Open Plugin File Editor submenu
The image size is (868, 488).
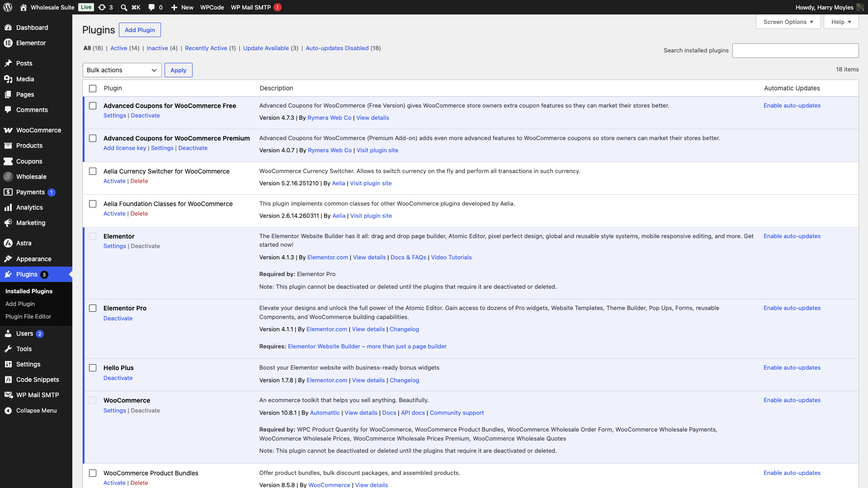(28, 316)
